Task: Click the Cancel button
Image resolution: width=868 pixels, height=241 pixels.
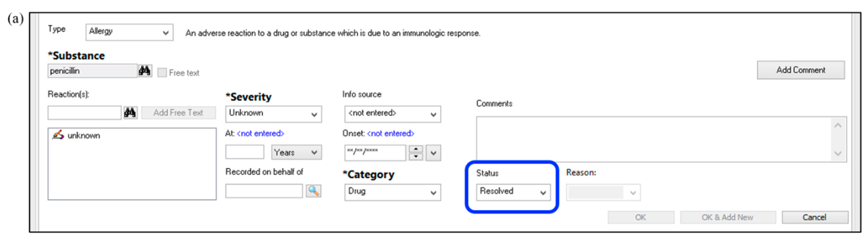Action: point(814,217)
